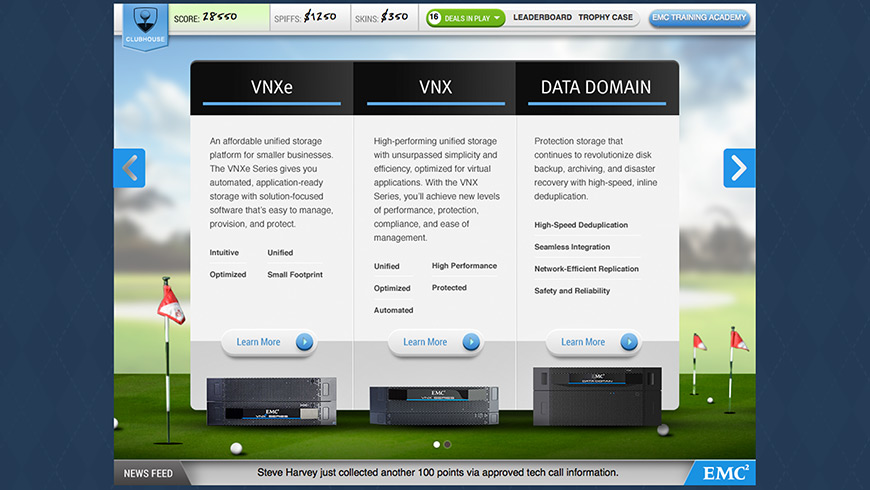The width and height of the screenshot is (870, 490).
Task: Click the Skins value $350
Action: pyautogui.click(x=394, y=17)
